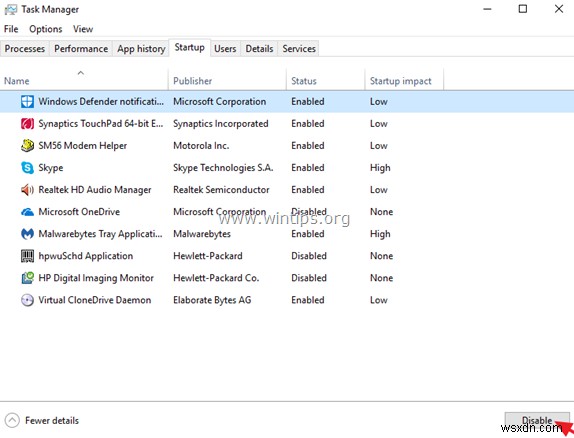The height and width of the screenshot is (438, 574).
Task: Select Virtual CloneDrive Daemon entry name
Action: tap(94, 300)
